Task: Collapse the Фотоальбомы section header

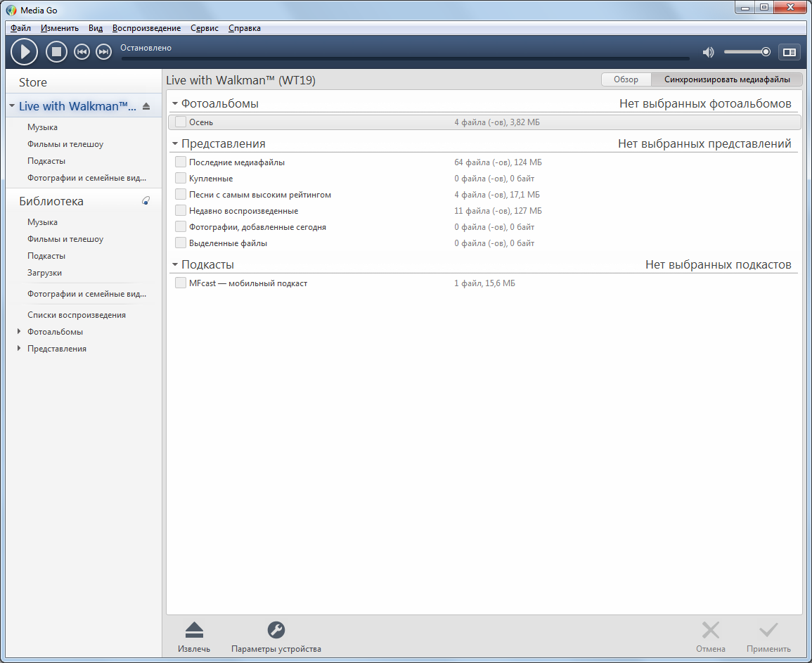Action: [x=175, y=103]
